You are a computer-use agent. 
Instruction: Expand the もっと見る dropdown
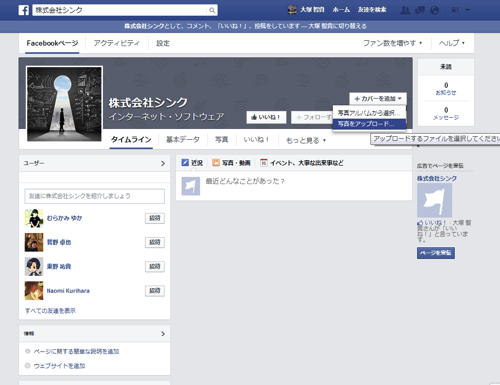[x=306, y=140]
